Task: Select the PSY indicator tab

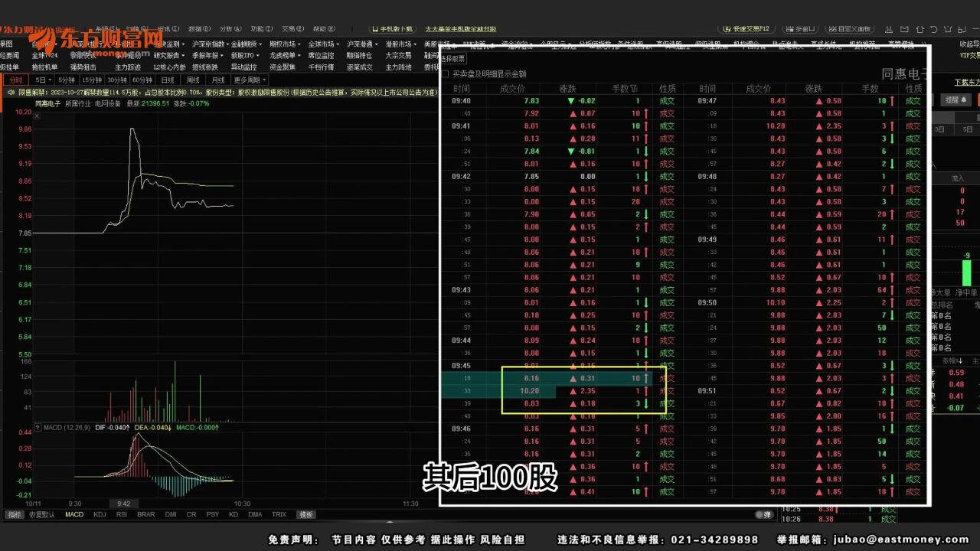Action: pyautogui.click(x=212, y=514)
